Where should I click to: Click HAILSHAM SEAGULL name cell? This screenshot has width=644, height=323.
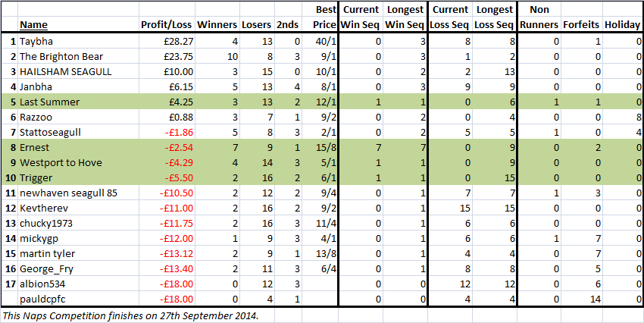point(78,71)
